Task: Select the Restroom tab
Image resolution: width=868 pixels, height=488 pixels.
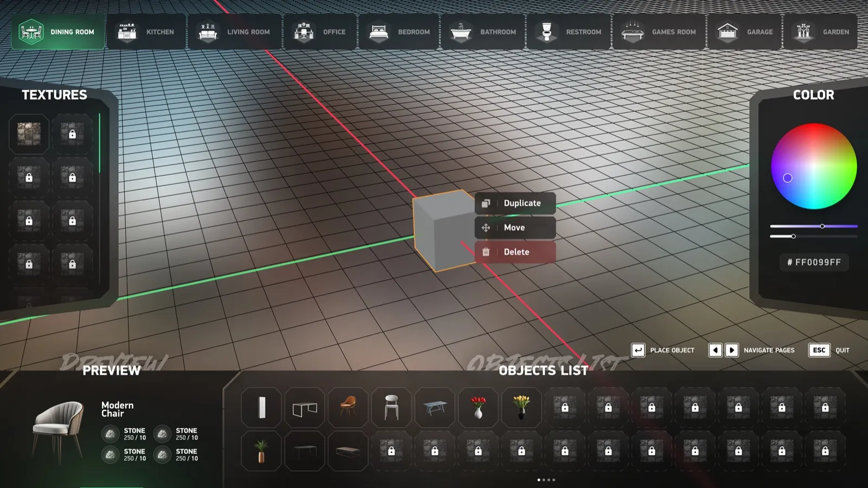Action: pyautogui.click(x=569, y=32)
